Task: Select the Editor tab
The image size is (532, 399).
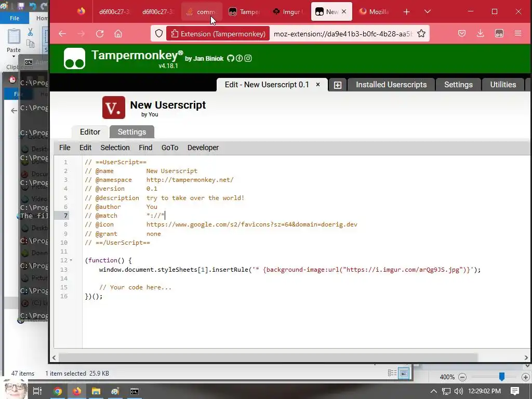Action: pyautogui.click(x=90, y=132)
